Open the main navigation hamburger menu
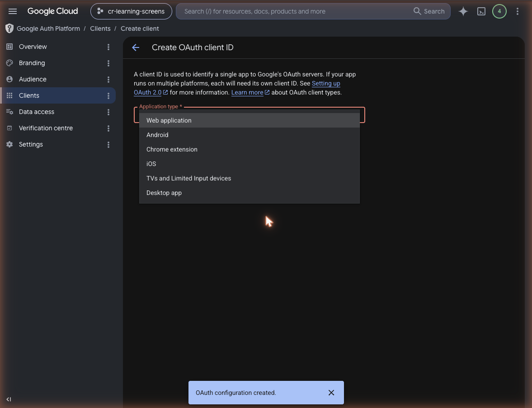 [13, 11]
